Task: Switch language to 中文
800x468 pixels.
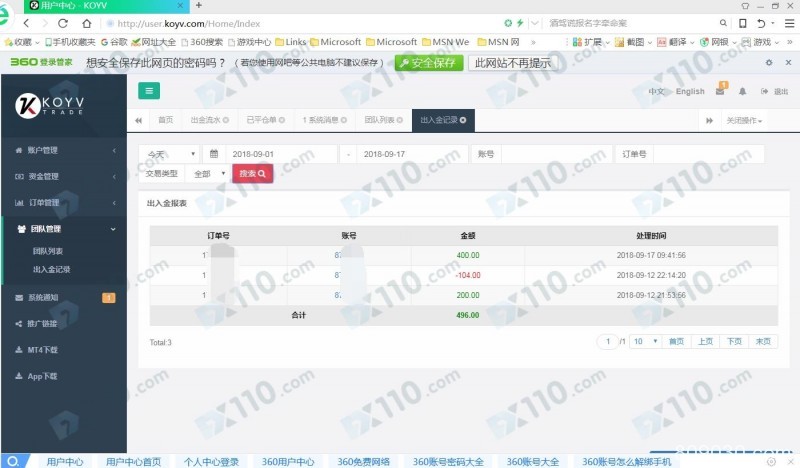Action: point(656,91)
